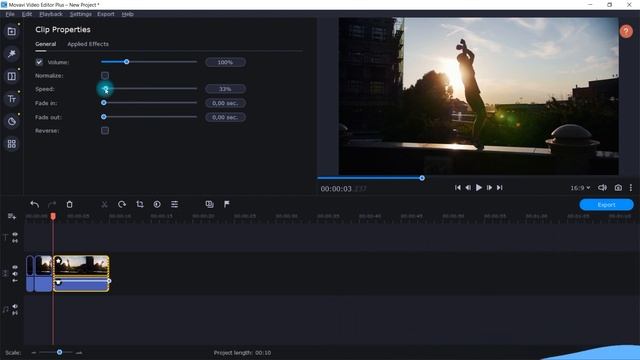The image size is (640, 360).
Task: Click the timeline Scale slider handle
Action: pyautogui.click(x=60, y=352)
